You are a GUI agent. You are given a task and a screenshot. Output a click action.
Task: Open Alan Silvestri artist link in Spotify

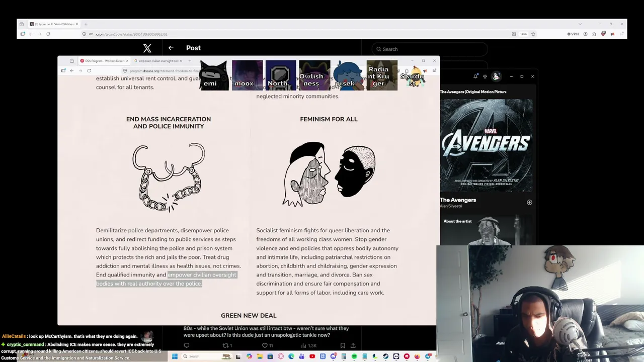[x=451, y=206]
